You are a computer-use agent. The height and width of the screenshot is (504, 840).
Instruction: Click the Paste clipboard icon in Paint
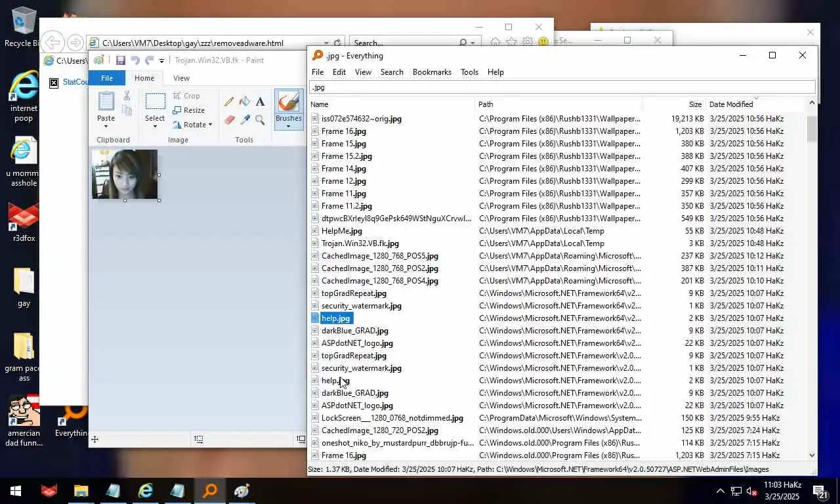tap(106, 101)
